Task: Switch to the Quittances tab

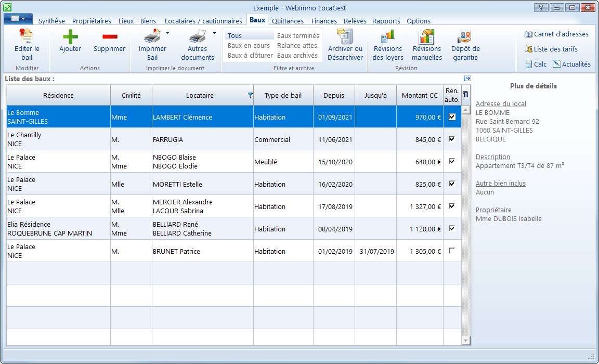Action: tap(288, 21)
